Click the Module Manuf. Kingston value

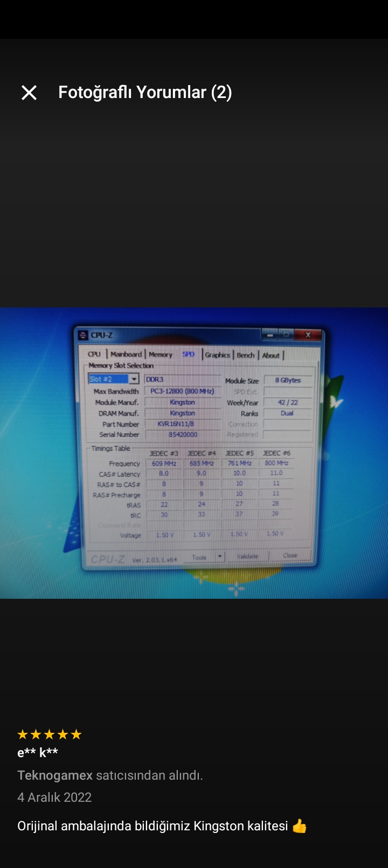tap(182, 402)
